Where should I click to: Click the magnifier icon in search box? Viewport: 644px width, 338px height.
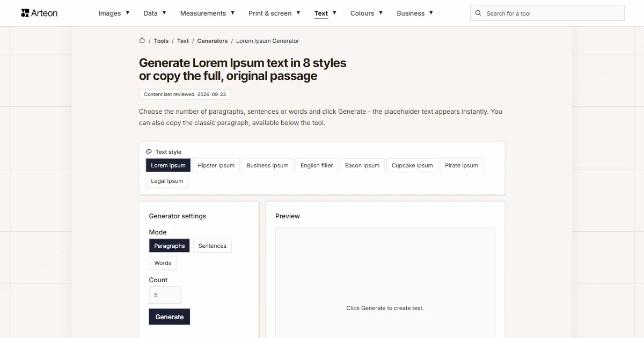pyautogui.click(x=479, y=13)
